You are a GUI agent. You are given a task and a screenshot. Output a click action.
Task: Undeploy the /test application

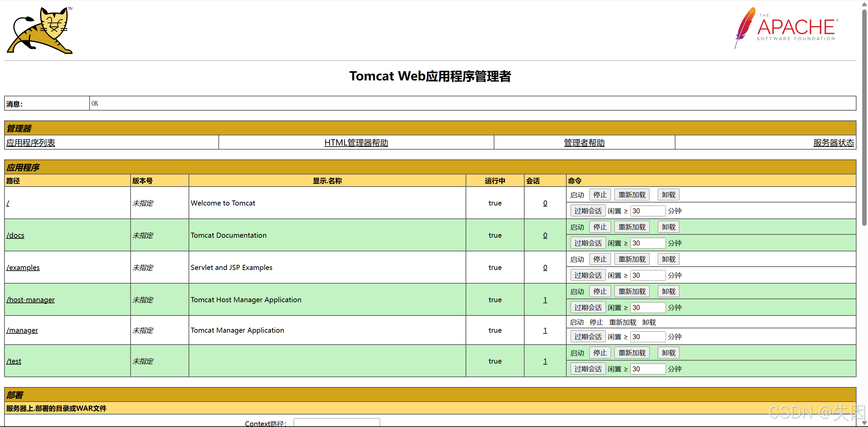pyautogui.click(x=668, y=353)
